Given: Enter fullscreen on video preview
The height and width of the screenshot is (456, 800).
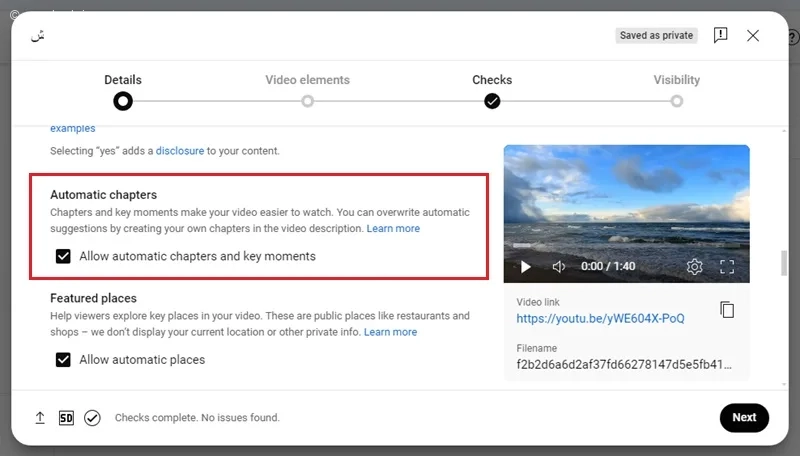Looking at the screenshot, I should [x=727, y=266].
